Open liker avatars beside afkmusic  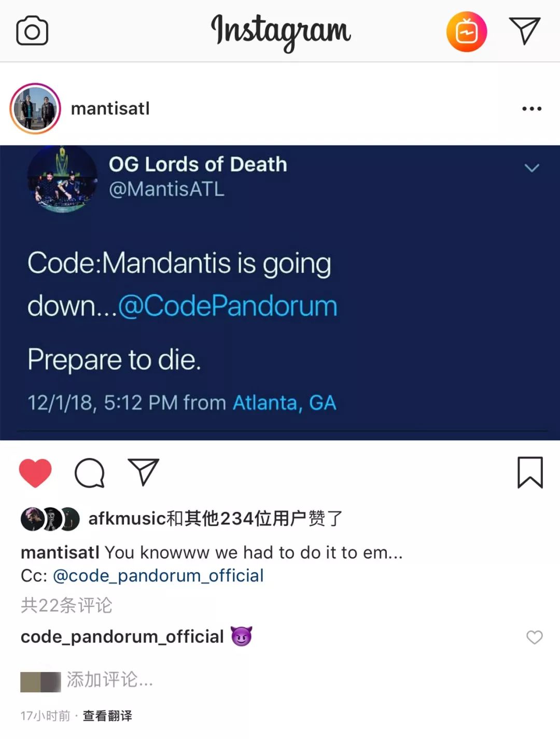pos(50,519)
